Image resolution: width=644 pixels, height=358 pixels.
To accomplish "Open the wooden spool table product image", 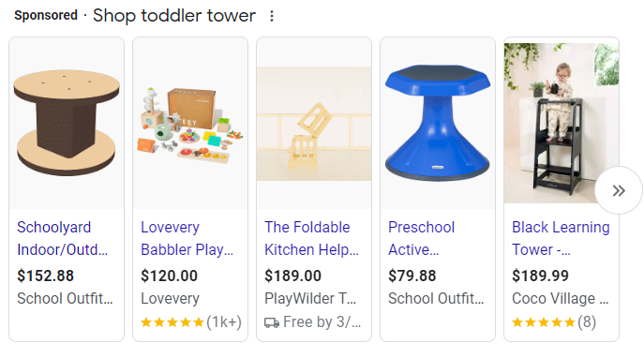I will point(67,123).
